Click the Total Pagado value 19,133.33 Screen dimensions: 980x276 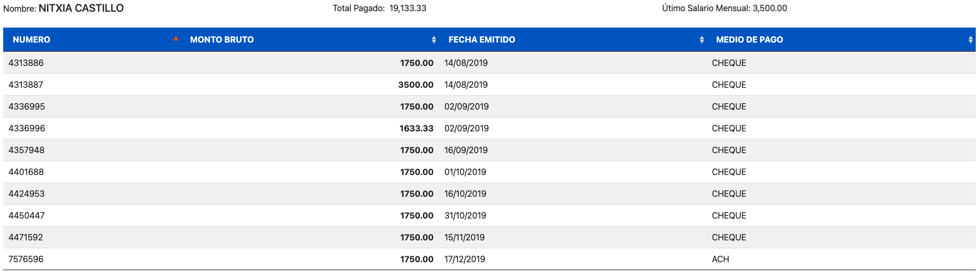click(408, 8)
